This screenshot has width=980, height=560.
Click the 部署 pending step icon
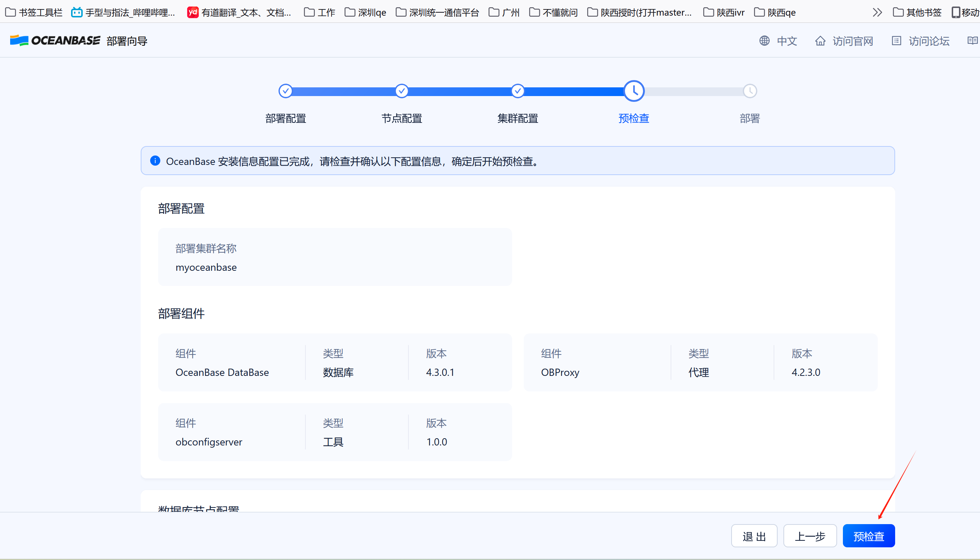pyautogui.click(x=750, y=91)
